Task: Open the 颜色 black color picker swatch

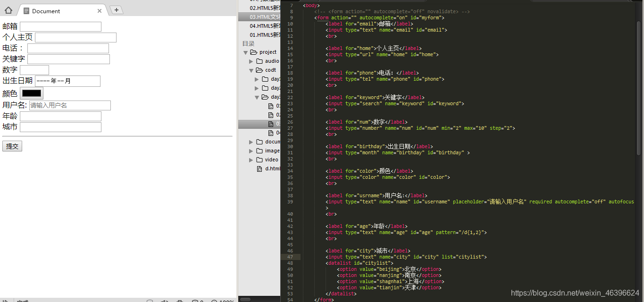Action: pyautogui.click(x=32, y=93)
